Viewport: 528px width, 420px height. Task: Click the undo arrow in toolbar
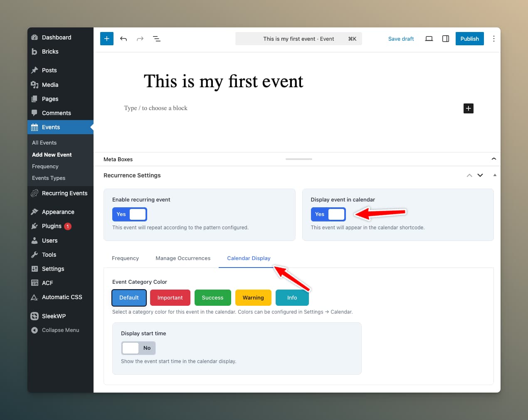point(123,39)
